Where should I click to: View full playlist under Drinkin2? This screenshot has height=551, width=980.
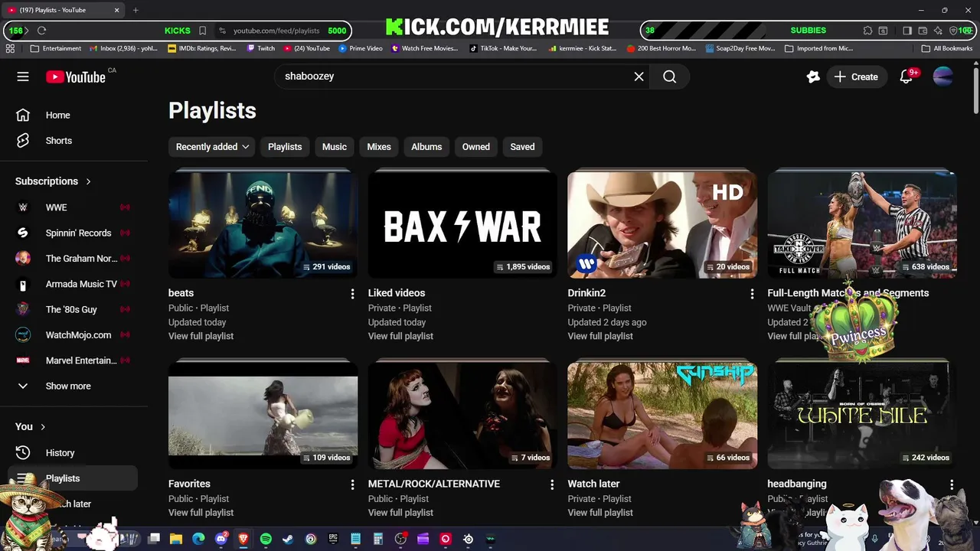tap(600, 336)
